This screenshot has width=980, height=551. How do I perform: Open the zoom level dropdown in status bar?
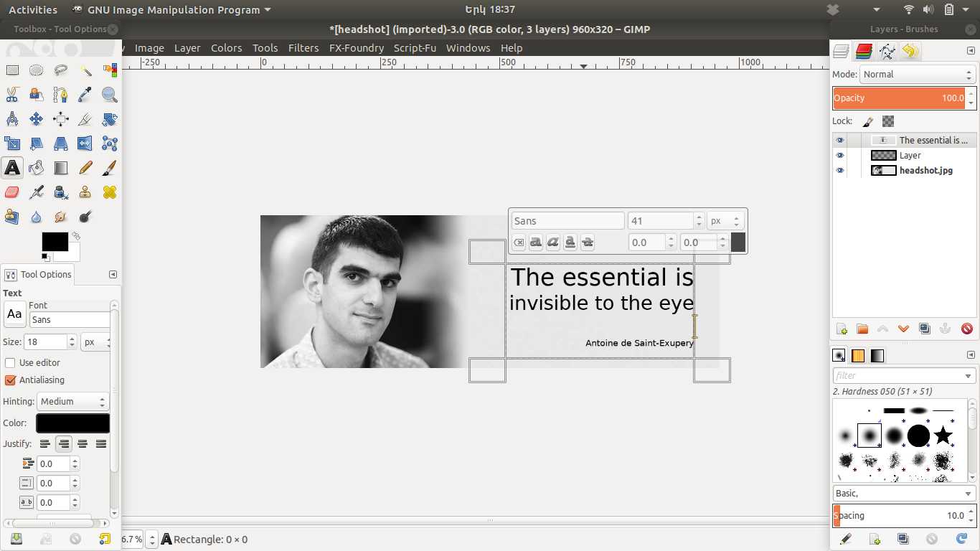pos(151,540)
